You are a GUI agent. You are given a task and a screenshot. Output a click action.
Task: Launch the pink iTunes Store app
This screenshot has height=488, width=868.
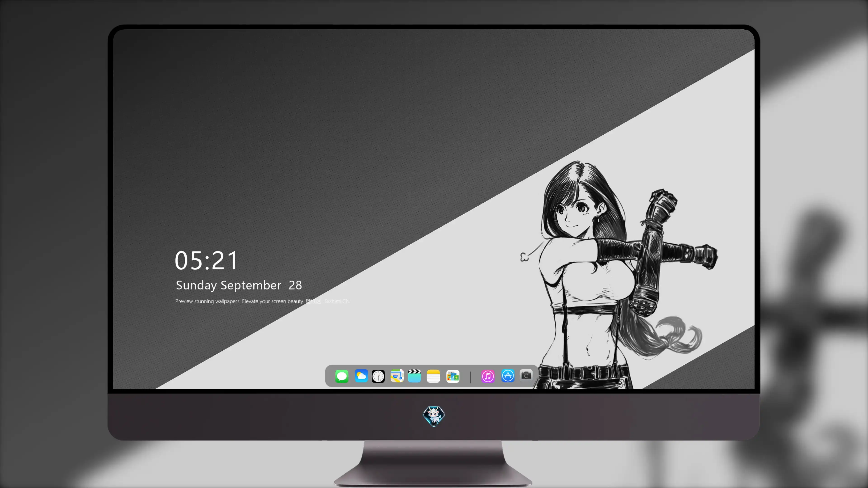(488, 376)
